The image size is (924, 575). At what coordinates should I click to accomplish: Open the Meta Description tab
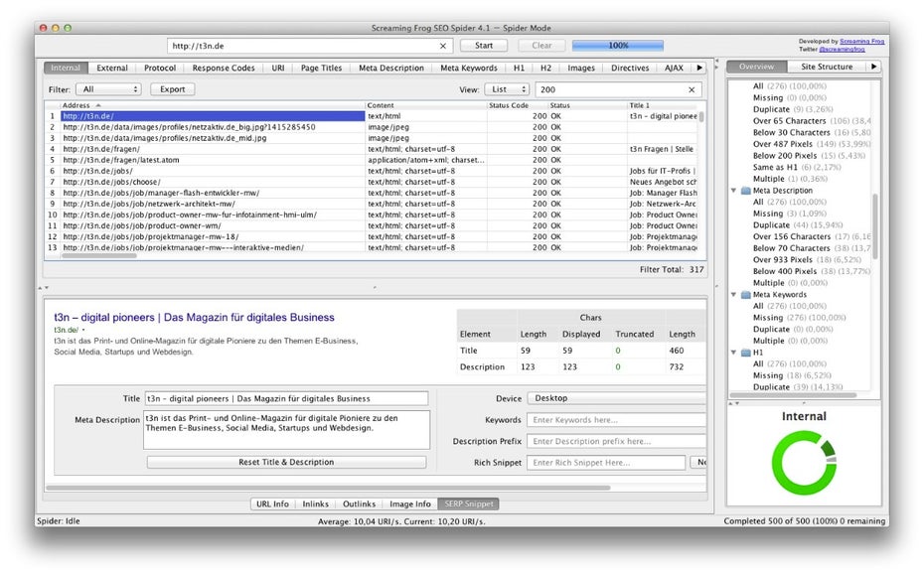point(391,68)
